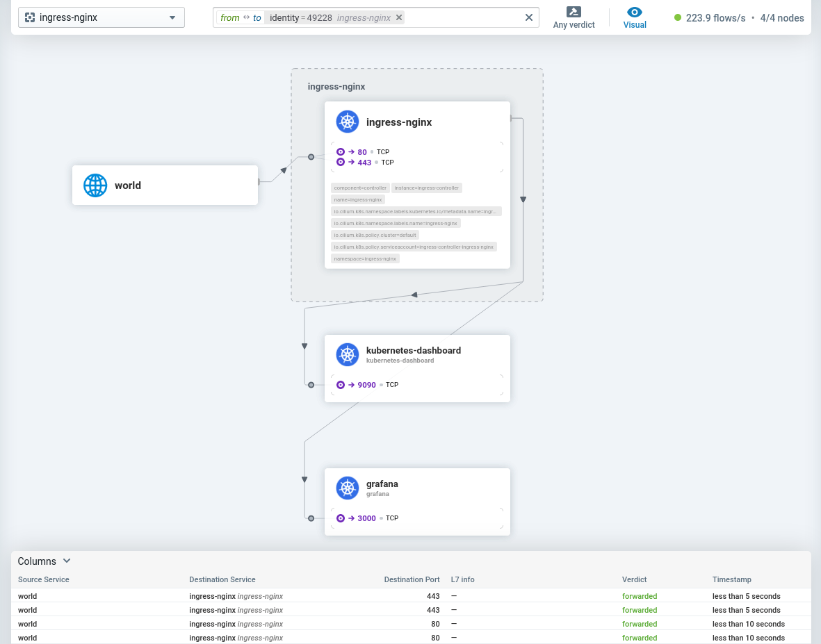The image size is (821, 644).
Task: Click port 9090 in kubernetes-dashboard card
Action: pos(366,385)
